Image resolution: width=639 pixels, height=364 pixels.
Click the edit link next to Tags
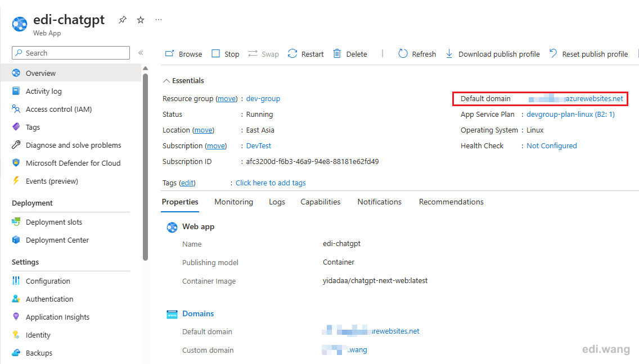tap(187, 183)
